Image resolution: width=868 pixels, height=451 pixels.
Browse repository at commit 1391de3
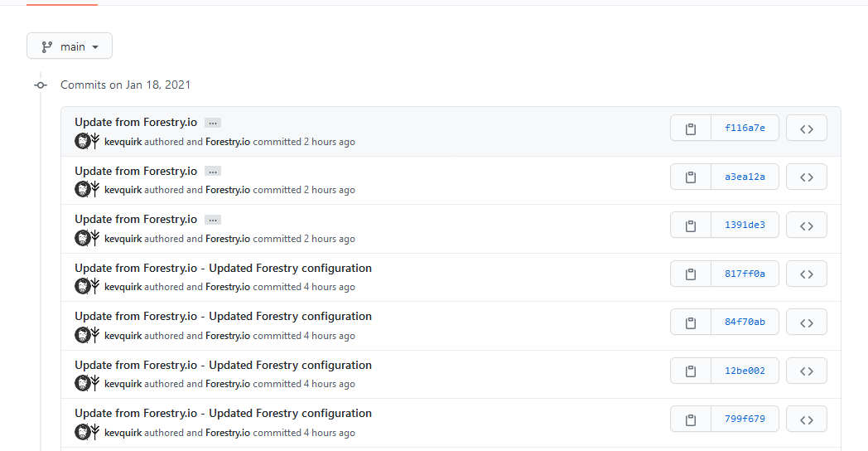coord(806,225)
